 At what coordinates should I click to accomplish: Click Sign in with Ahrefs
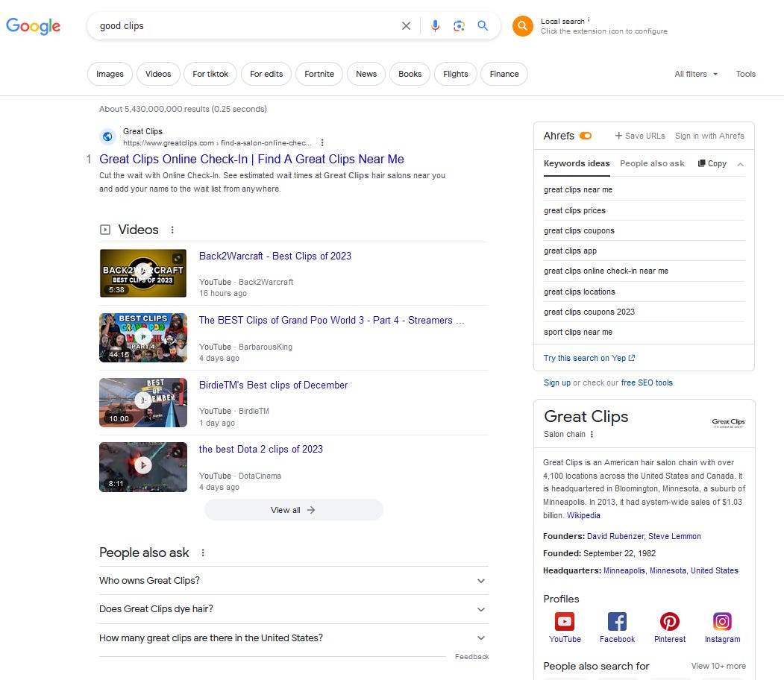[709, 136]
